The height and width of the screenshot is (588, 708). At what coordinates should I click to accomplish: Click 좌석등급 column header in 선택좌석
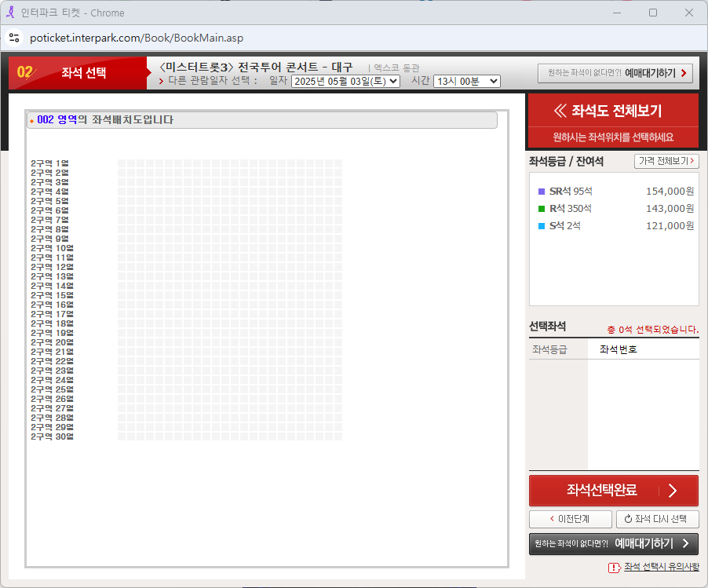coord(549,349)
